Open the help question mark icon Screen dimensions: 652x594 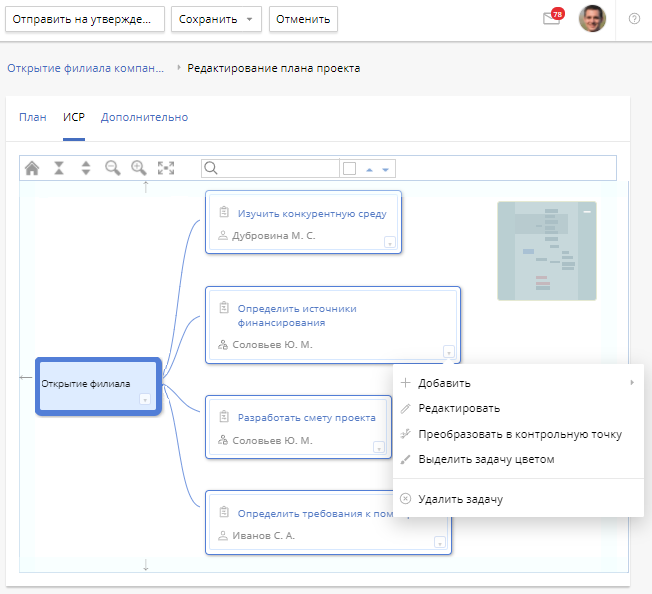(x=634, y=19)
